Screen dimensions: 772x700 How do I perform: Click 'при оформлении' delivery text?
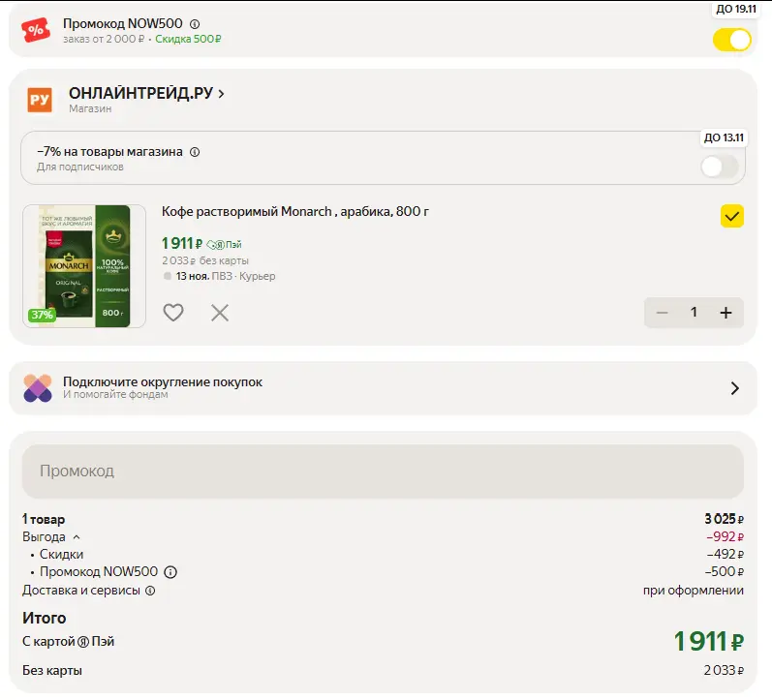pos(694,591)
